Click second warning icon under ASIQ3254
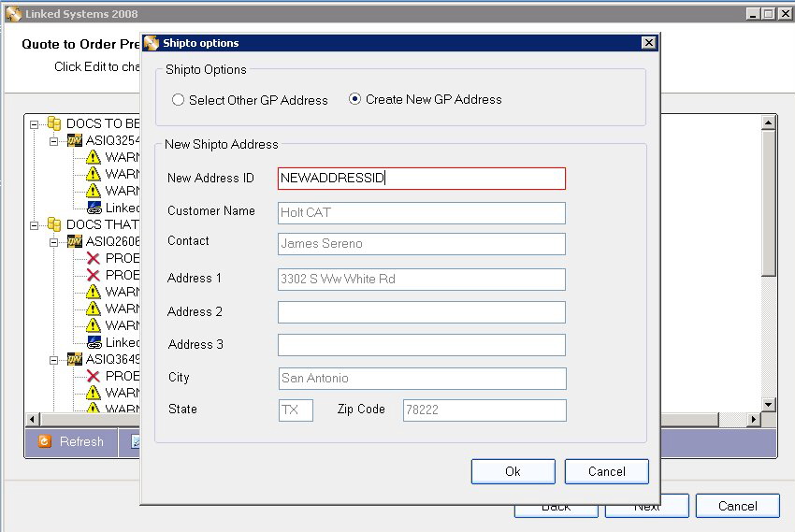The height and width of the screenshot is (532, 795). (94, 174)
